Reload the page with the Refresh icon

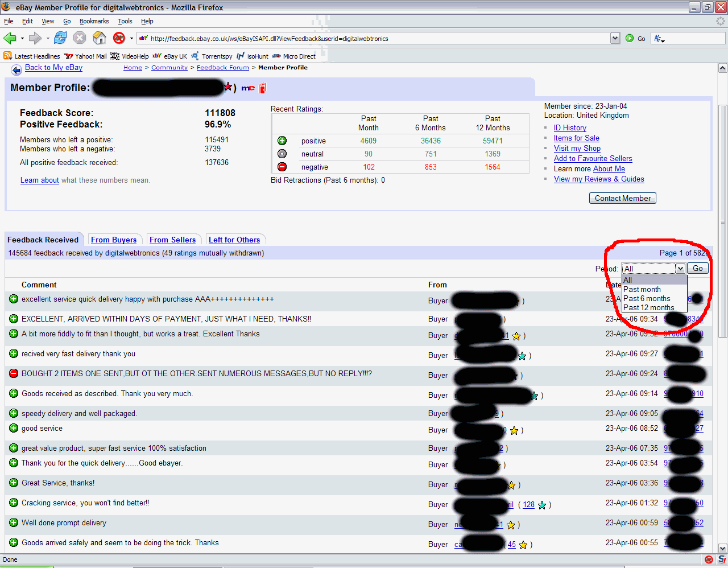tap(60, 38)
